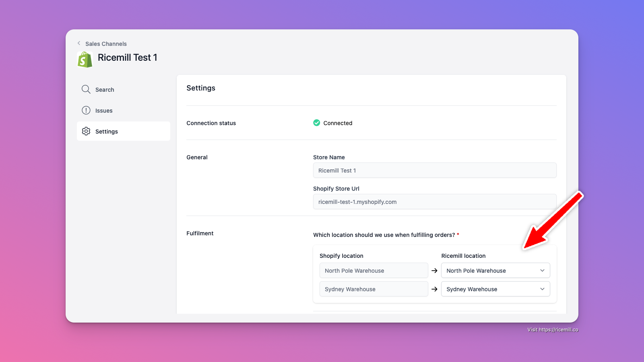Click the Shopify location column header
The height and width of the screenshot is (362, 644).
341,256
